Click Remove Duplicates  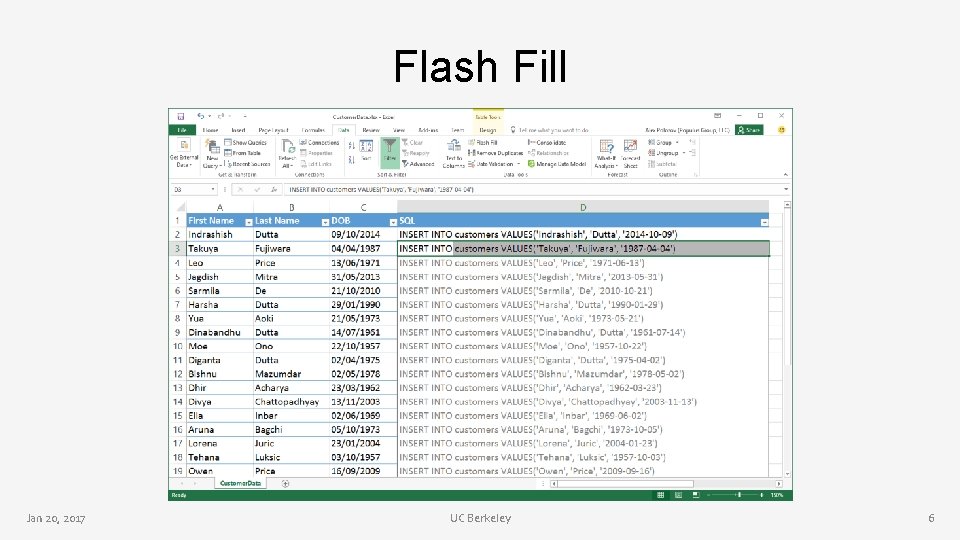pos(495,153)
